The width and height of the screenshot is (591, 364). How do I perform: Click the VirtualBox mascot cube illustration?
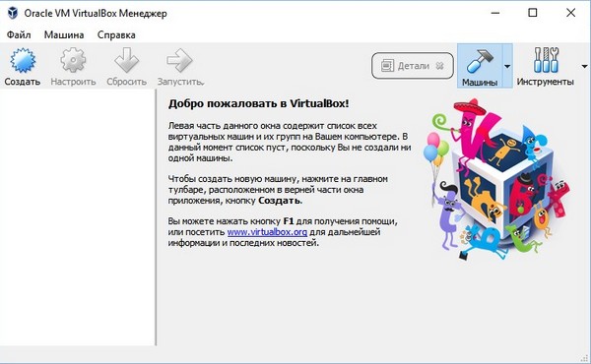(496, 179)
